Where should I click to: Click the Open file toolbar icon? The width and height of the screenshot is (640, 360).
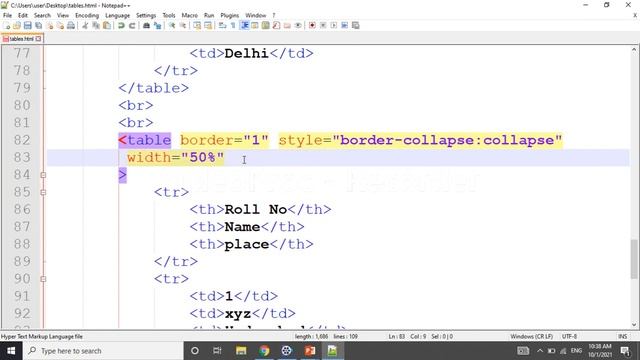(x=17, y=26)
